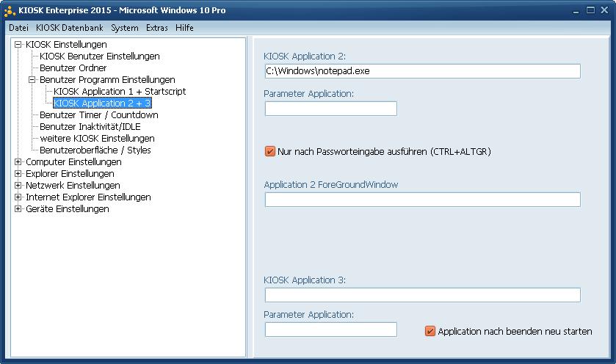Select Benutzer Timer / Countdown item

pos(99,115)
